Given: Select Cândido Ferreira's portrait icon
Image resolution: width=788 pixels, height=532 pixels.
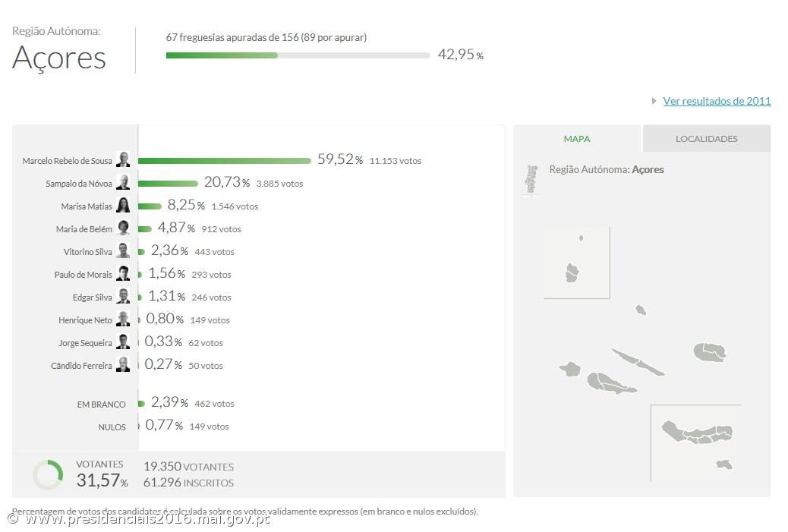Looking at the screenshot, I should coord(123,365).
